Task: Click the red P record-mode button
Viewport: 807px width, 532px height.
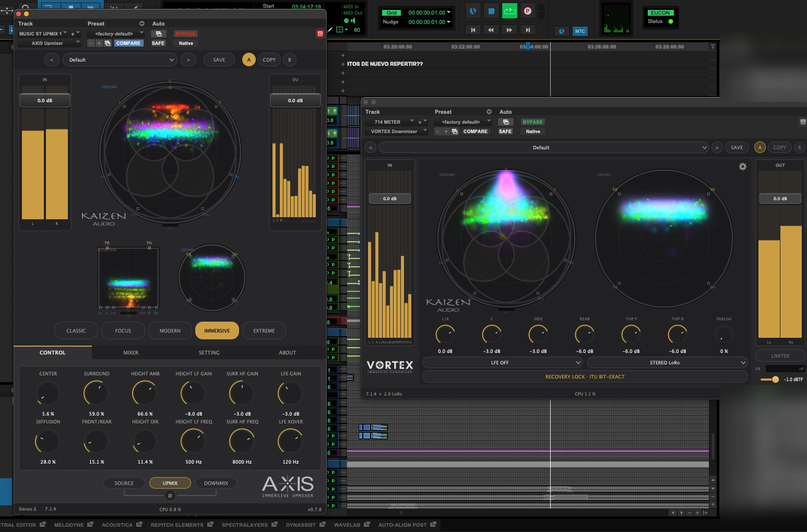Action: coord(527,11)
